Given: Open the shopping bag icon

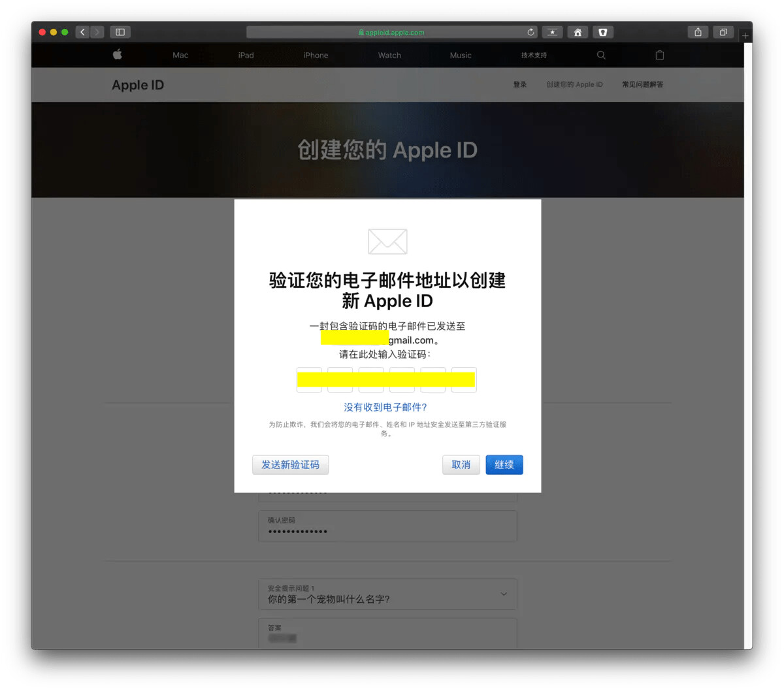Looking at the screenshot, I should click(x=660, y=55).
